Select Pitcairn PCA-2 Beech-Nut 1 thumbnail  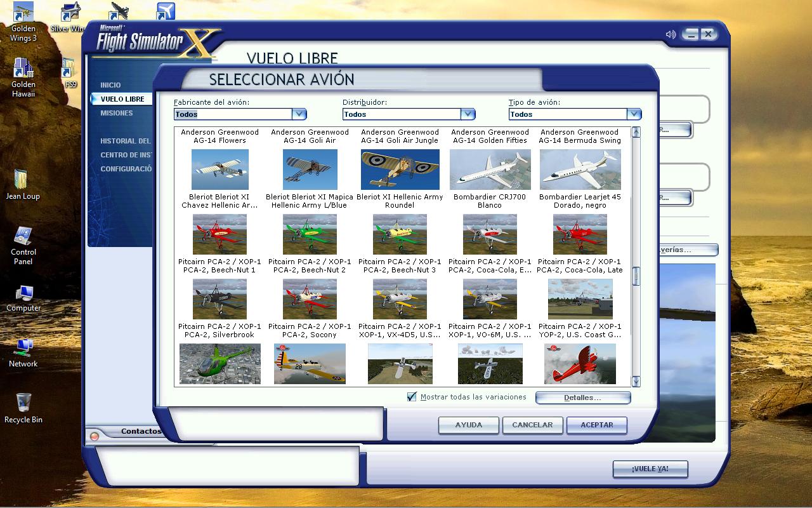[x=220, y=234]
